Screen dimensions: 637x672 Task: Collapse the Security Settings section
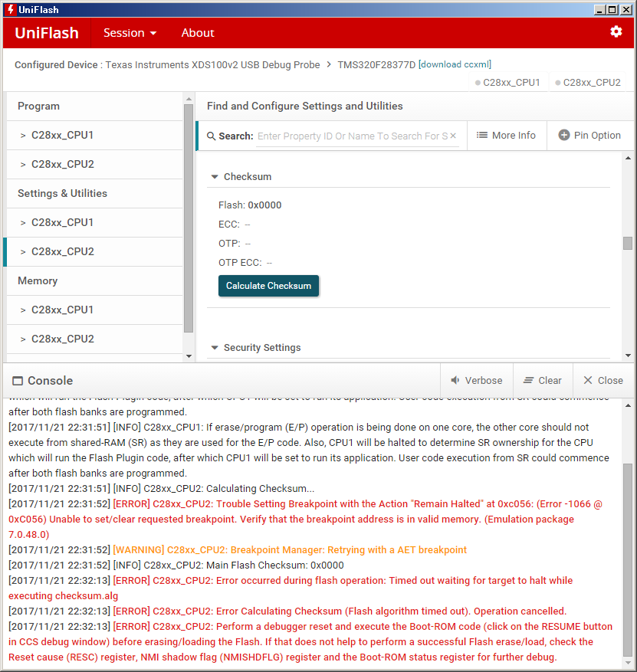[215, 348]
